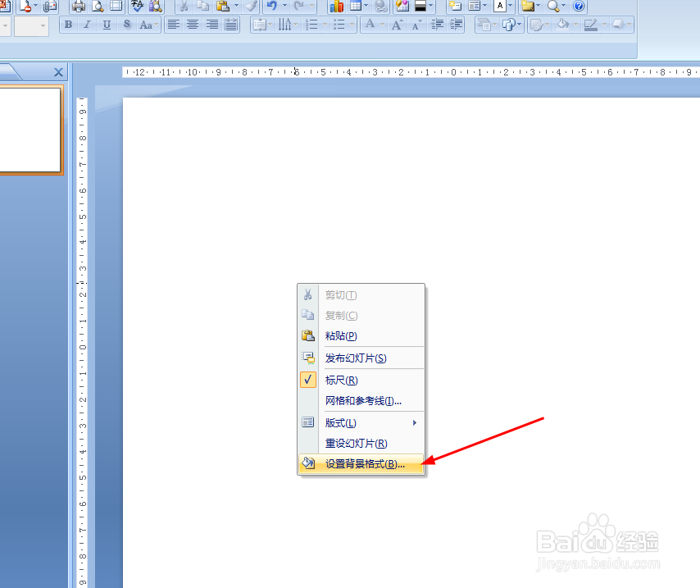Close the slides pane with X

(x=58, y=72)
